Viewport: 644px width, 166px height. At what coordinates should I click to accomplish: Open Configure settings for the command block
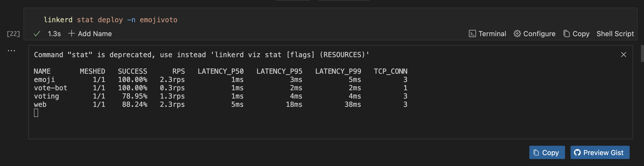pyautogui.click(x=535, y=34)
